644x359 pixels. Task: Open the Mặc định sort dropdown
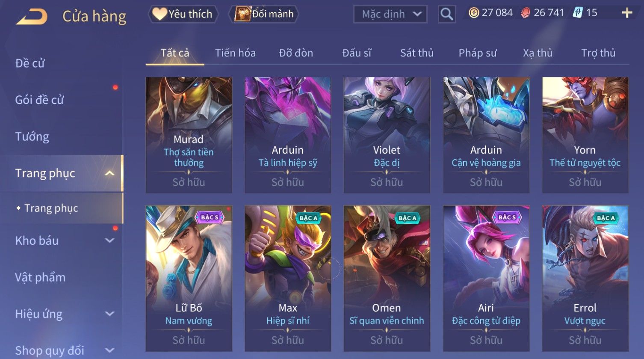[x=390, y=14]
